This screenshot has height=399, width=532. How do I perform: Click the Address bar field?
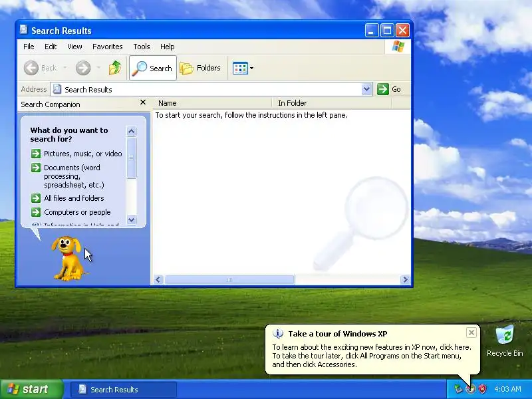pyautogui.click(x=211, y=89)
